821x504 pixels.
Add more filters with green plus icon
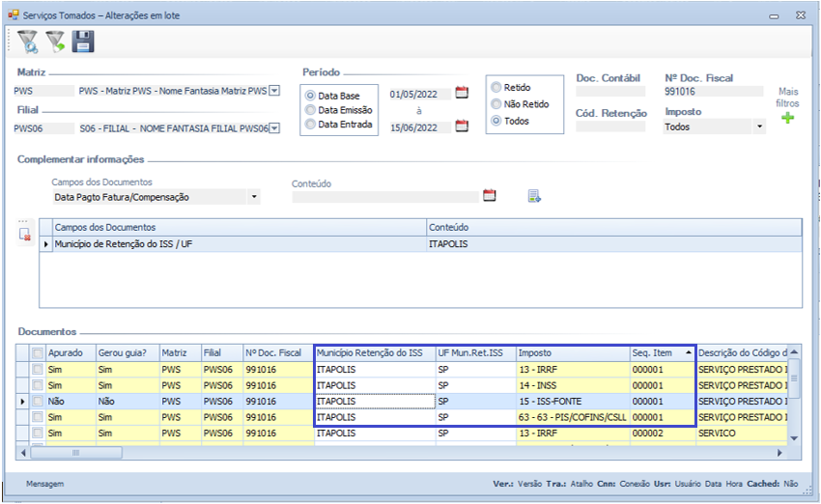(x=788, y=119)
